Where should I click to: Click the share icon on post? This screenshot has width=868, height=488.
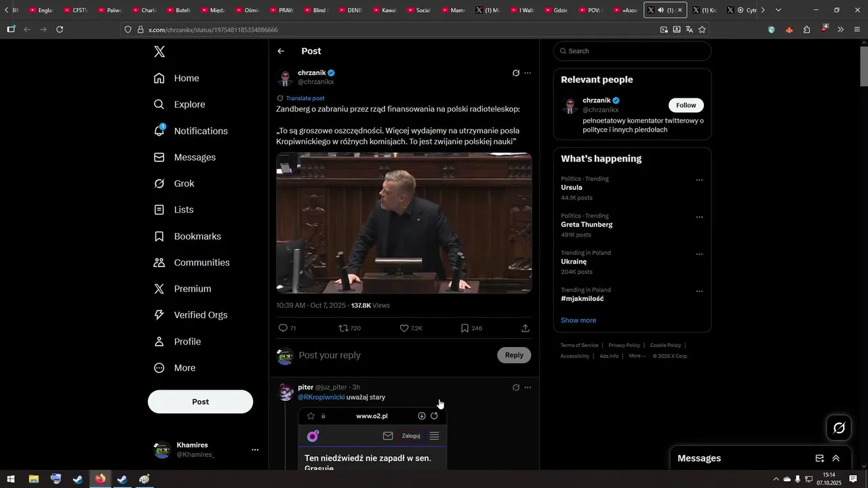tap(526, 328)
